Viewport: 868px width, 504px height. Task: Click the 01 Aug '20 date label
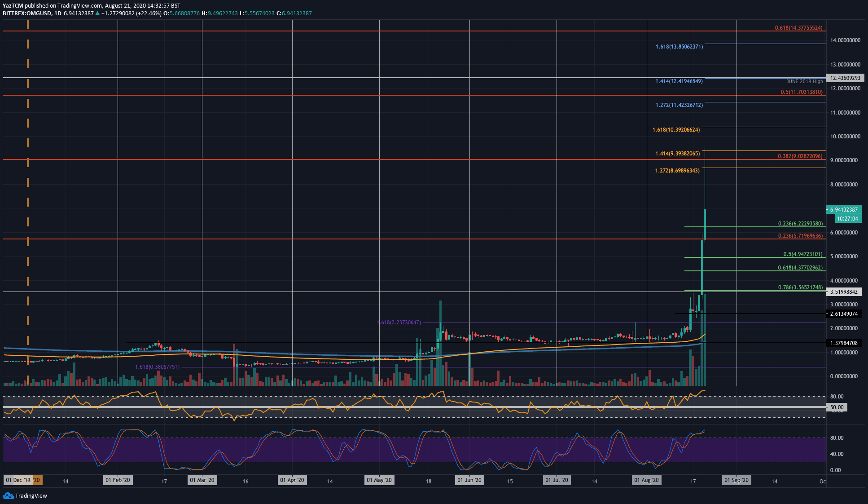click(x=646, y=480)
